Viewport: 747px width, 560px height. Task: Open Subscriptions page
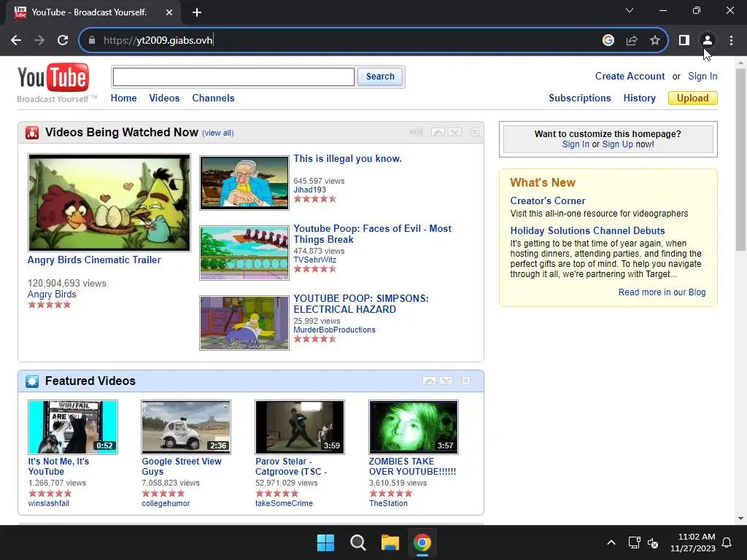click(x=580, y=98)
